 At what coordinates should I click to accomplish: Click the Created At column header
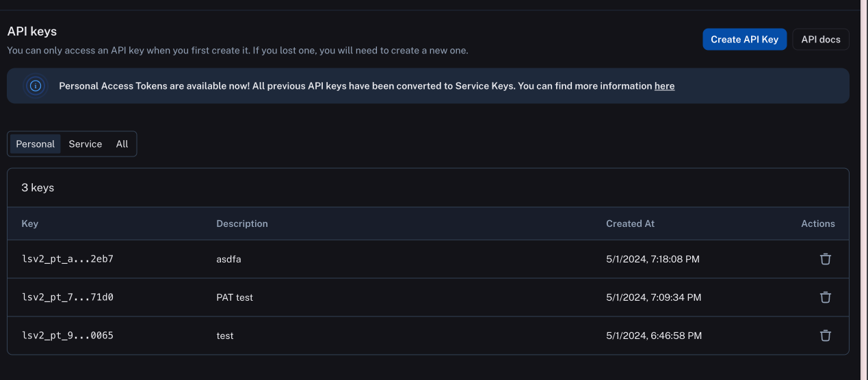click(630, 223)
